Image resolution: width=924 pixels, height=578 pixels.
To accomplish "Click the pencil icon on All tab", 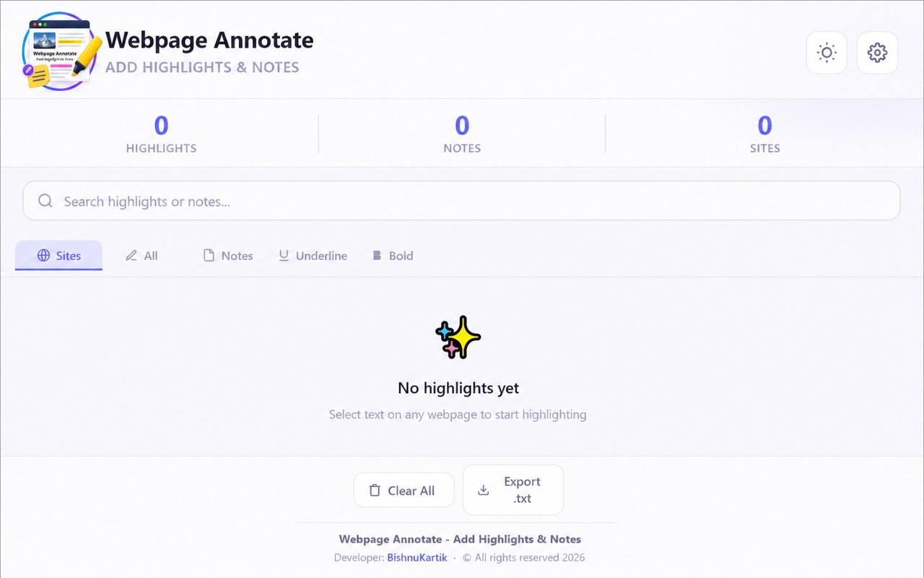I will click(x=131, y=256).
